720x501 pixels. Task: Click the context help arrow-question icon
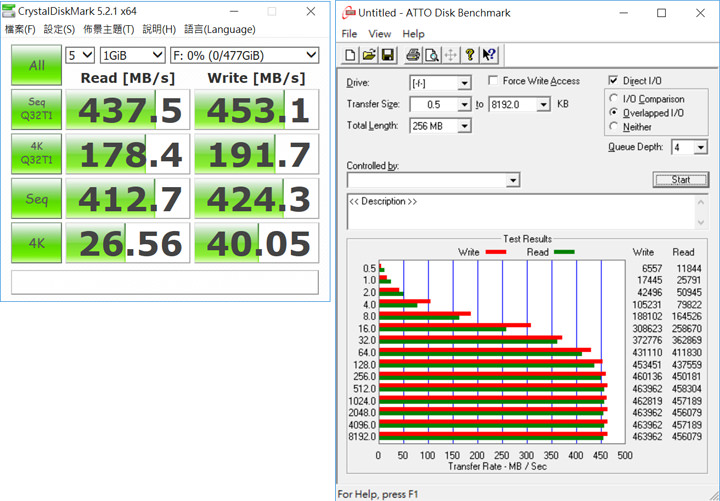(489, 55)
